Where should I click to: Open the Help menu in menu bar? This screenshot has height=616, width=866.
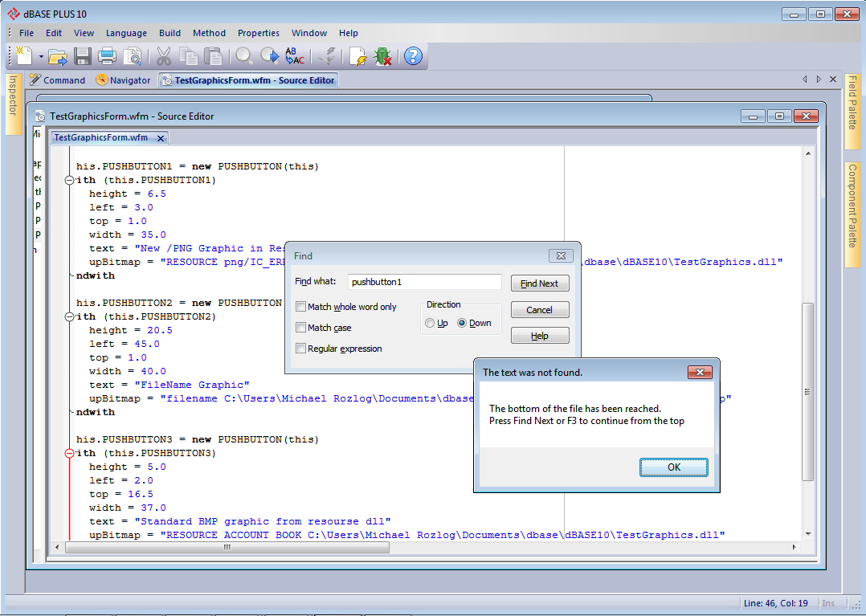click(x=349, y=33)
